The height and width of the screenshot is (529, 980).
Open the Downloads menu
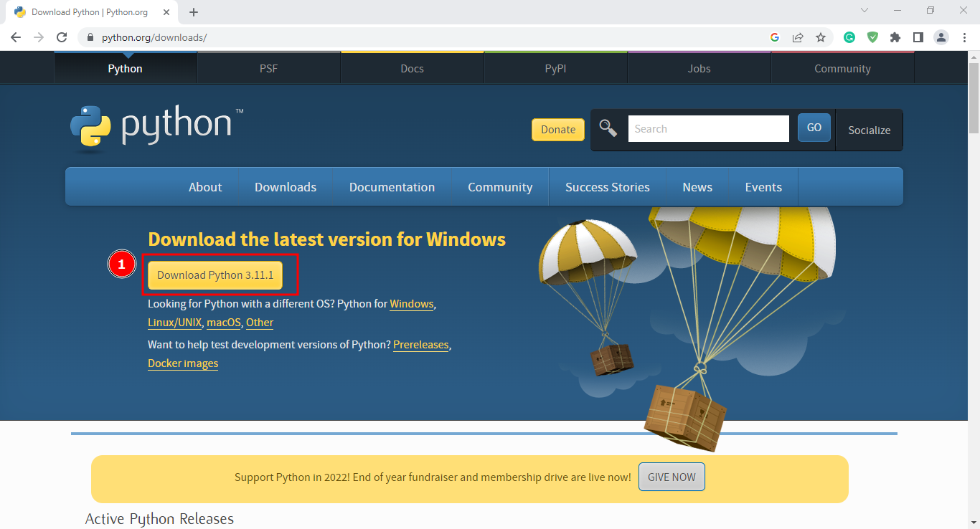coord(286,187)
